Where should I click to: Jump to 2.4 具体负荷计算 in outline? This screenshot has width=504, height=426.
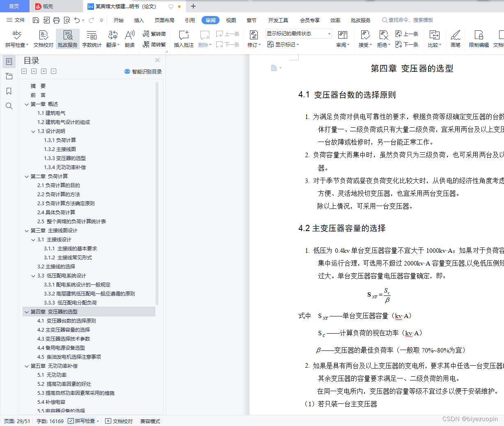pos(56,213)
